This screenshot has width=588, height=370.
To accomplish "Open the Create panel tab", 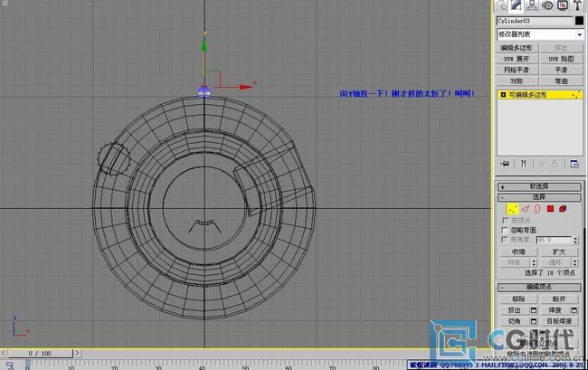I will tap(501, 5).
